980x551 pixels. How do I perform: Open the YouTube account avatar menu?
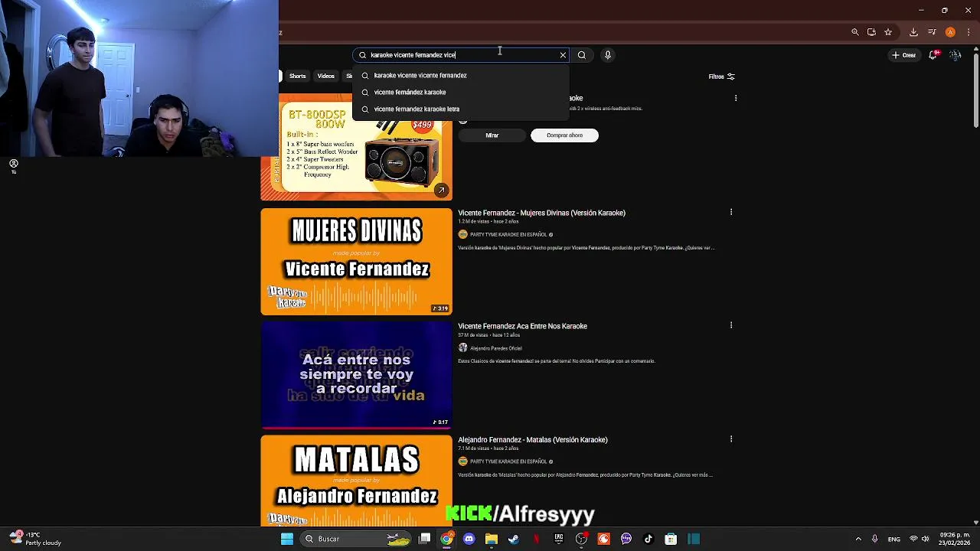point(955,55)
